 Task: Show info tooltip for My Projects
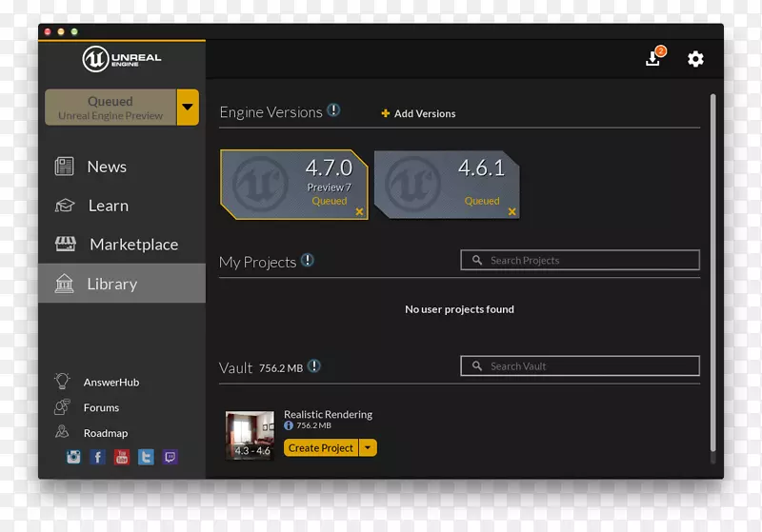tap(307, 260)
